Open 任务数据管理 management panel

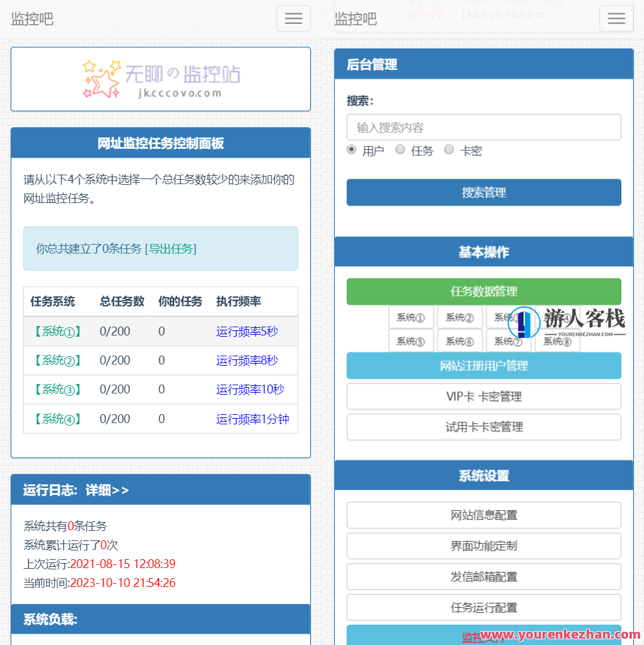point(483,291)
